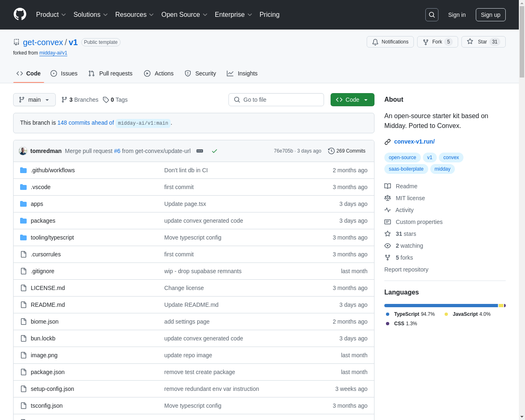Click file icon for LICENSE.md

click(x=23, y=288)
